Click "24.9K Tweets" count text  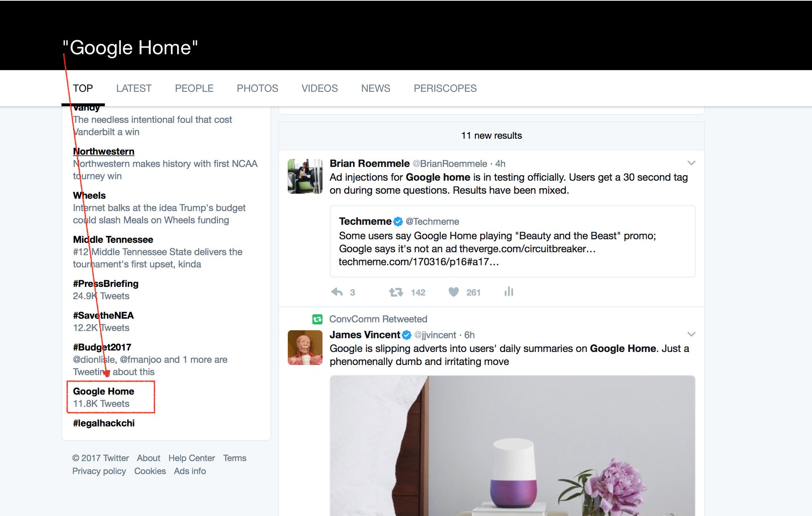click(x=101, y=296)
